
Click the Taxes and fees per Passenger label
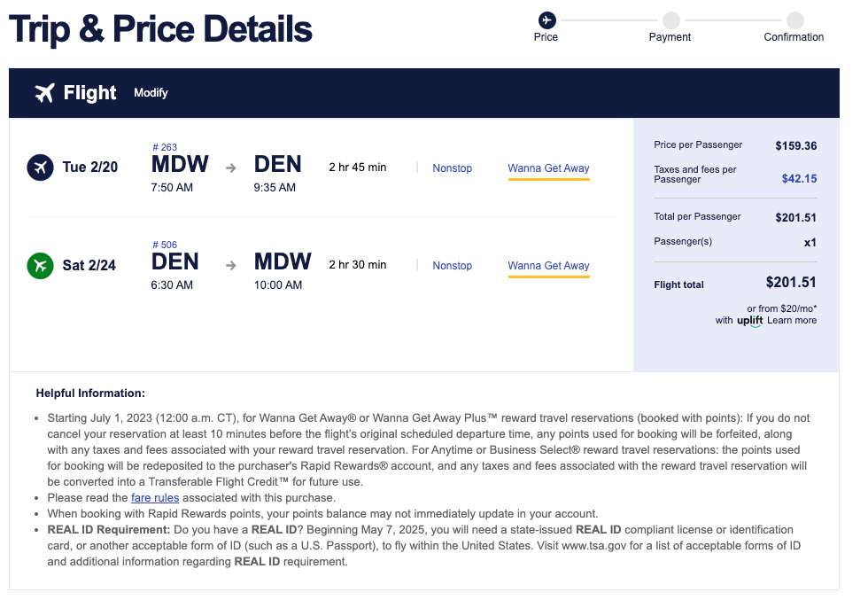pyautogui.click(x=694, y=174)
